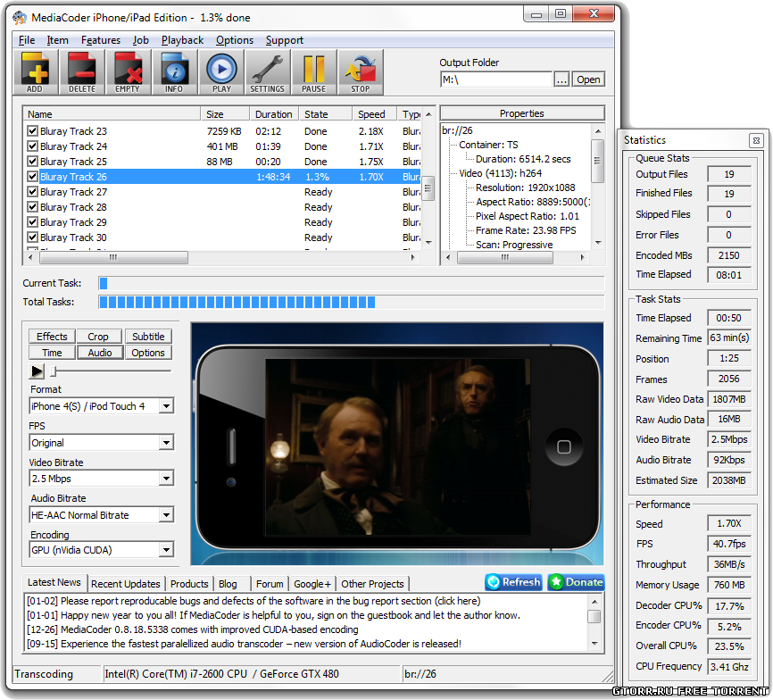Sort the list by the Duration column header
773x700 pixels.
(274, 114)
